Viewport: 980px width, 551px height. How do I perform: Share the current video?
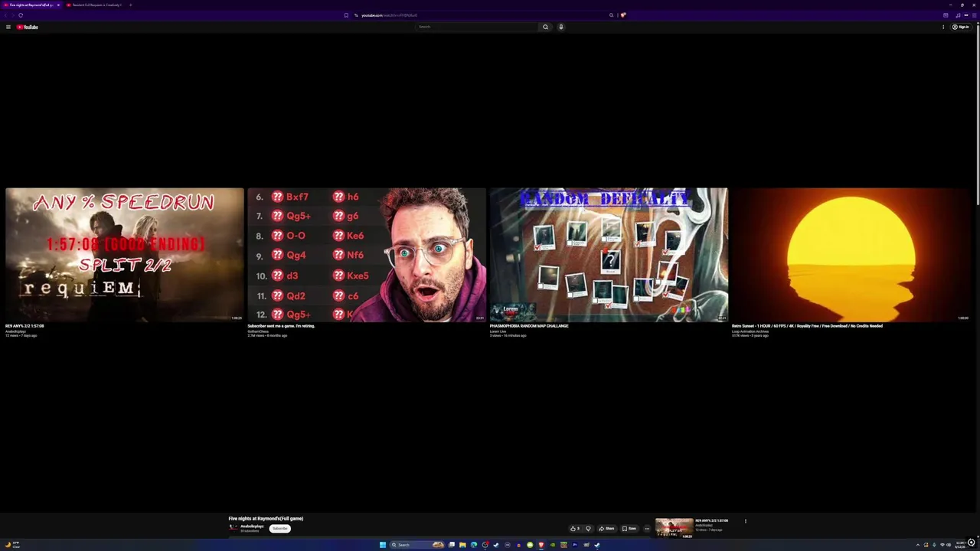[606, 528]
